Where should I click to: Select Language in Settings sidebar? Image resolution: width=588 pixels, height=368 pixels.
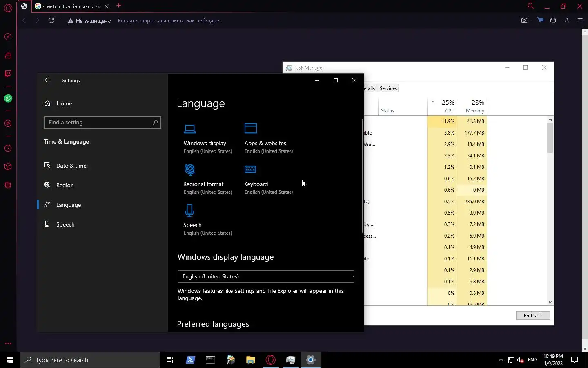(x=68, y=205)
